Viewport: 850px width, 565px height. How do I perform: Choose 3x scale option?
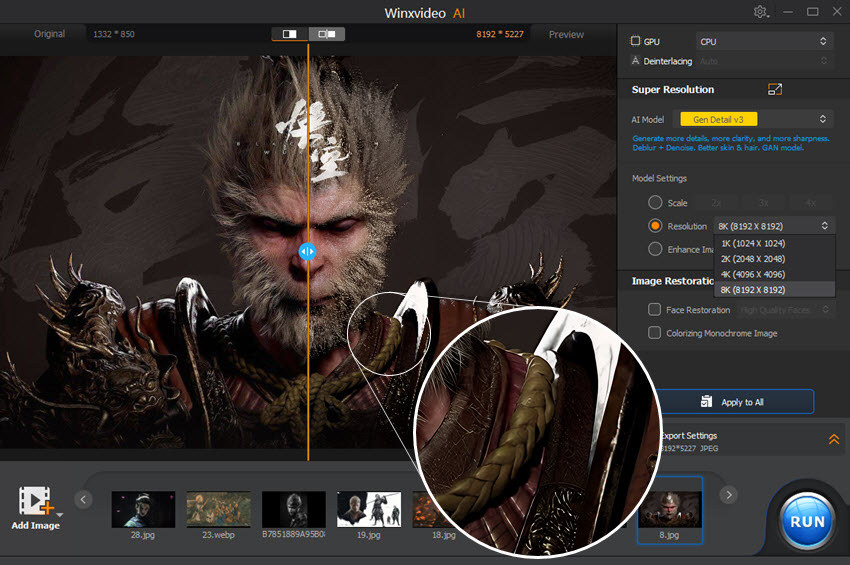[763, 202]
